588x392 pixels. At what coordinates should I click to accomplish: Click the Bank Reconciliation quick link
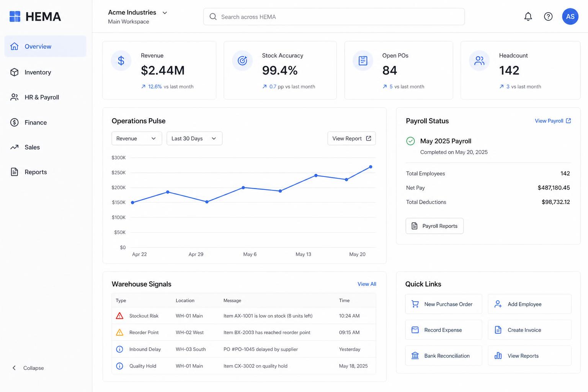coord(444,356)
